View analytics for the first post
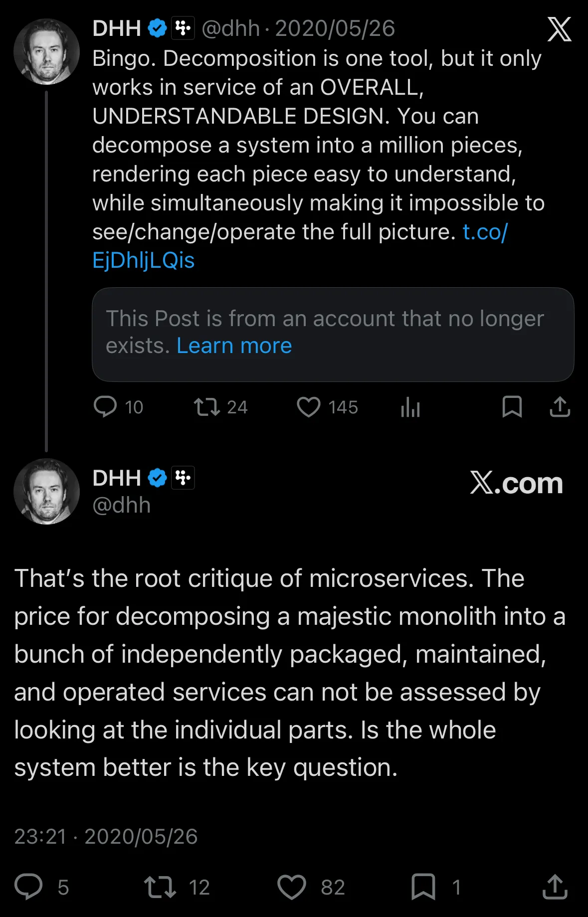This screenshot has height=917, width=588. point(410,407)
